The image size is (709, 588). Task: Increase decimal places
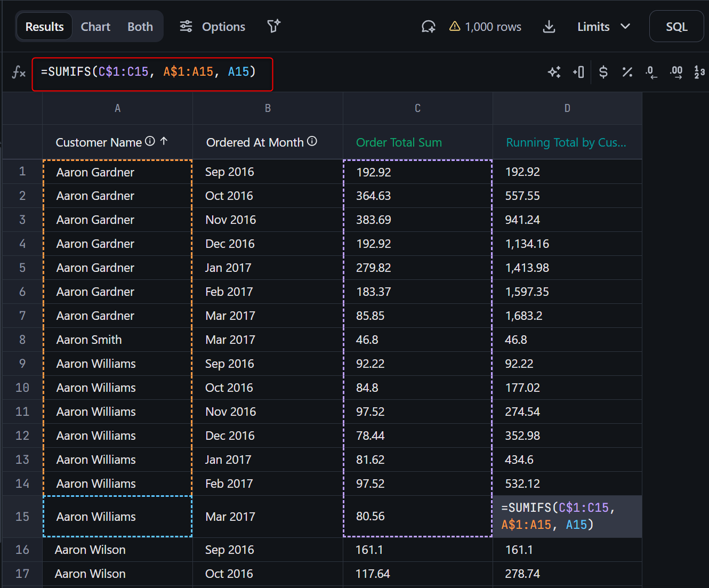676,72
